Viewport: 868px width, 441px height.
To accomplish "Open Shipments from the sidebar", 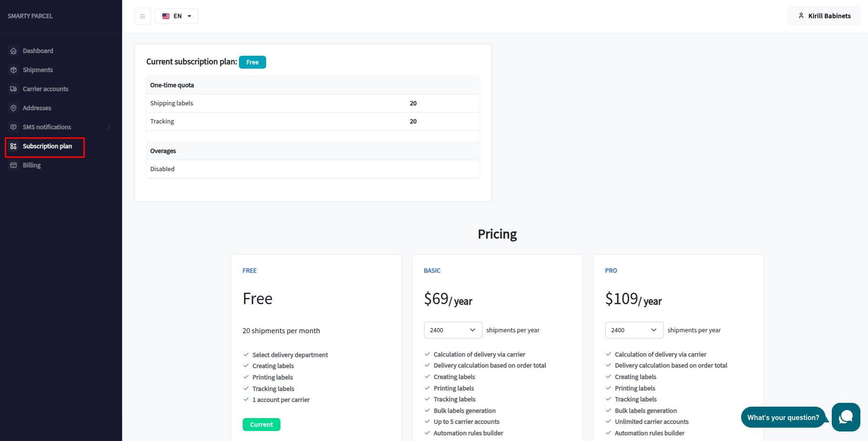I will pos(38,70).
